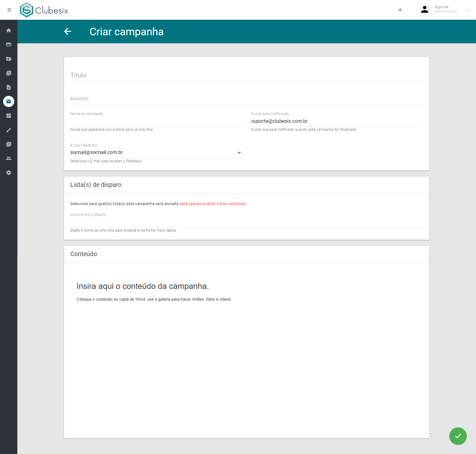This screenshot has height=454, width=476.
Task: Click the plus add icon in header
Action: pyautogui.click(x=400, y=10)
